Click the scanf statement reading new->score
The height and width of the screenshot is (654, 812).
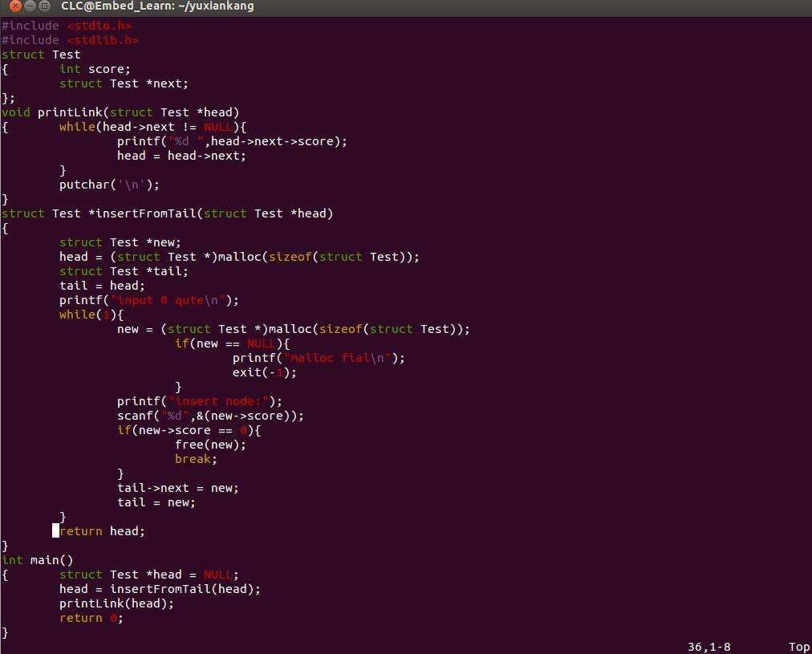click(x=210, y=416)
